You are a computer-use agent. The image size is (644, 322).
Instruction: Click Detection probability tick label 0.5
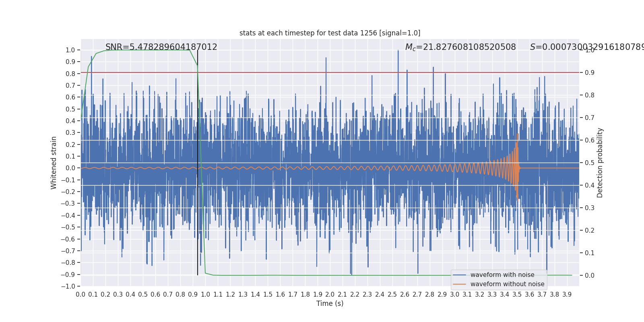pyautogui.click(x=590, y=163)
